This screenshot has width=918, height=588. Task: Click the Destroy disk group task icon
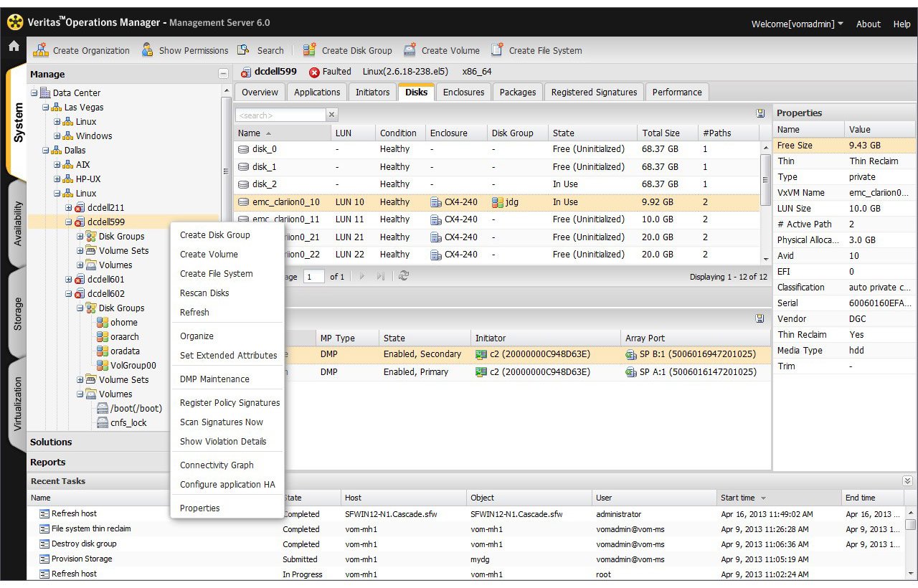click(x=44, y=544)
